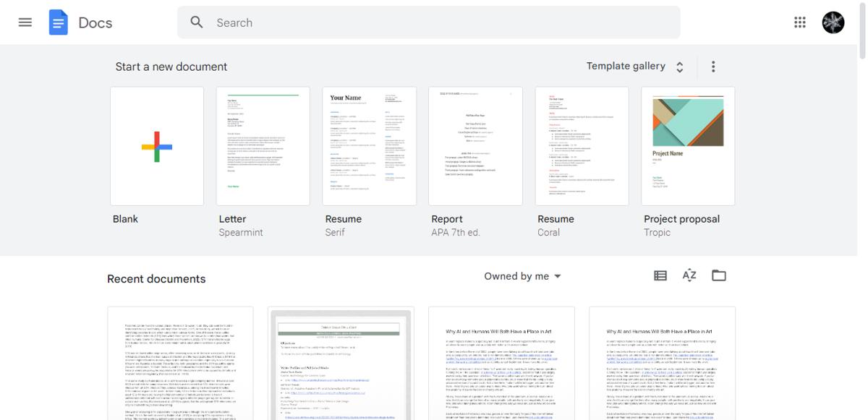Start a Blank document

(x=157, y=145)
